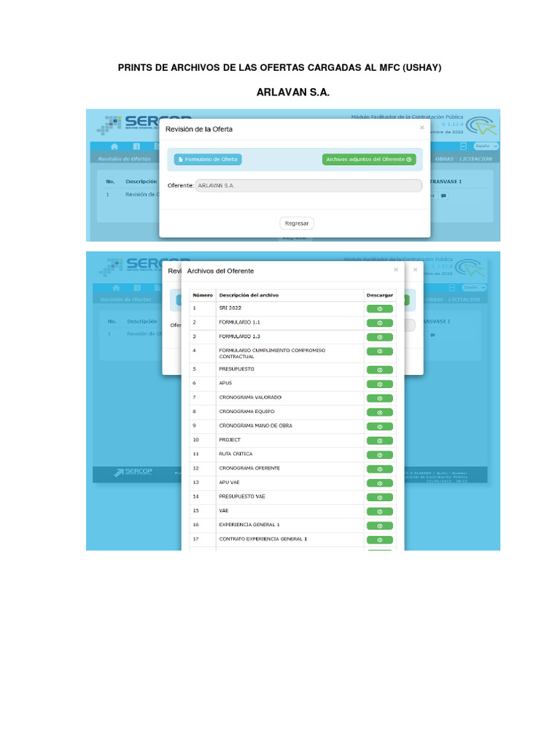This screenshot has height=747, width=560.
Task: Download the APU VAE file
Action: [x=379, y=484]
